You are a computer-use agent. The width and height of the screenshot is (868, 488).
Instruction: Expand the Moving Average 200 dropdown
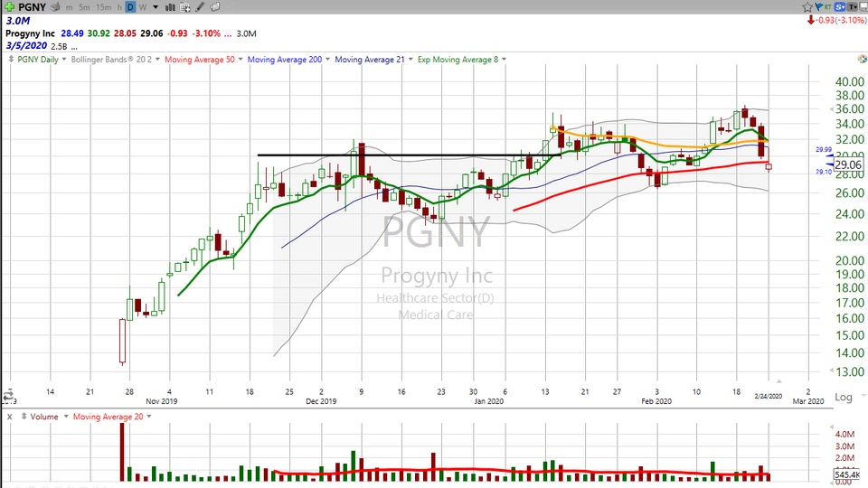tap(327, 60)
